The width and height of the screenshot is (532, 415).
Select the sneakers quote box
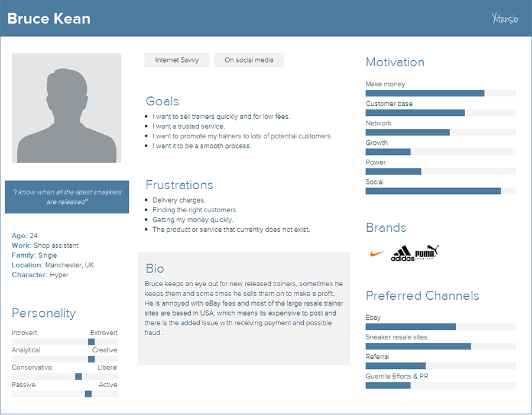67,197
